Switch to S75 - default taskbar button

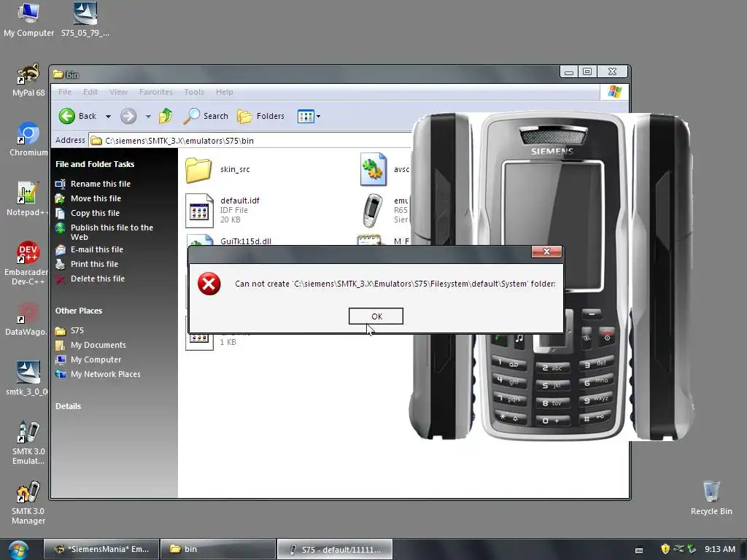click(x=335, y=549)
